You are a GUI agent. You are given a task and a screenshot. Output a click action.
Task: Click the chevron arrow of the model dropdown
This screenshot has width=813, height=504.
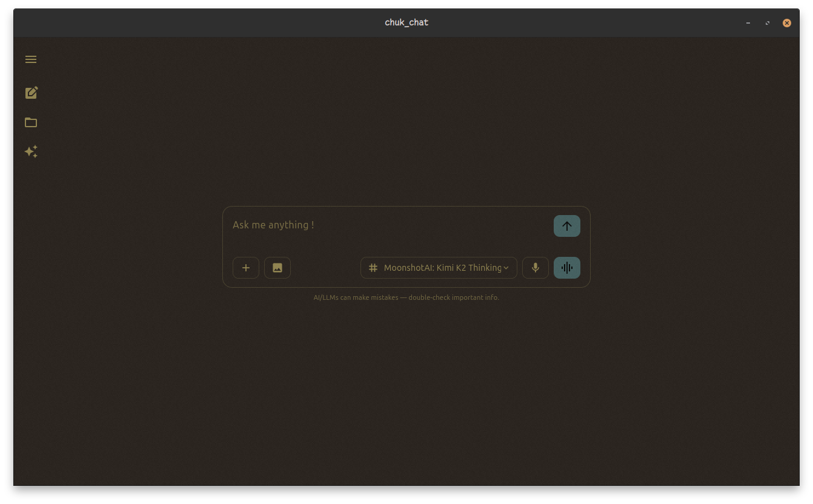point(506,268)
